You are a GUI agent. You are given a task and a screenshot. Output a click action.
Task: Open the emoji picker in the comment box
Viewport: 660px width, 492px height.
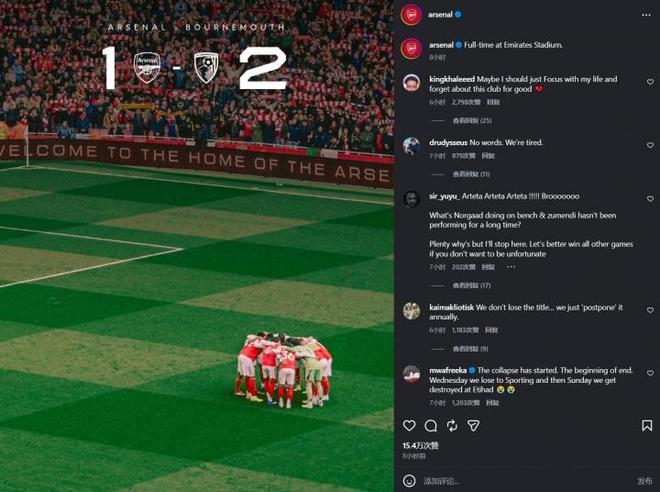point(409,481)
